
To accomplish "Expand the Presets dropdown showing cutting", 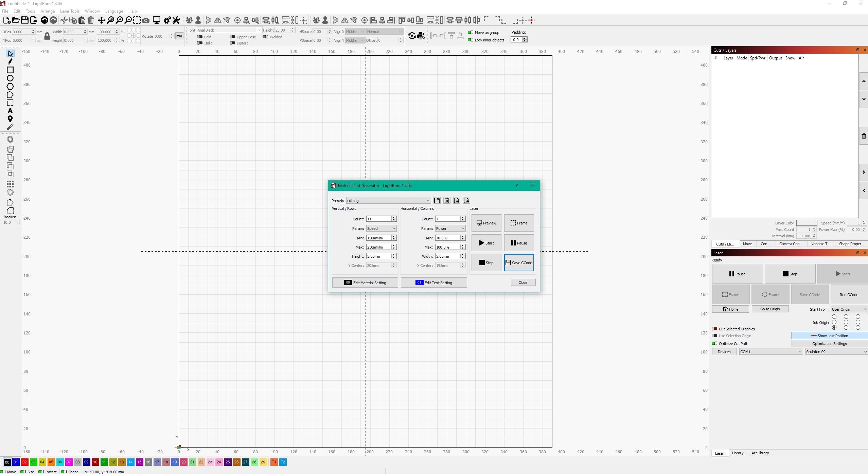I will (388, 200).
